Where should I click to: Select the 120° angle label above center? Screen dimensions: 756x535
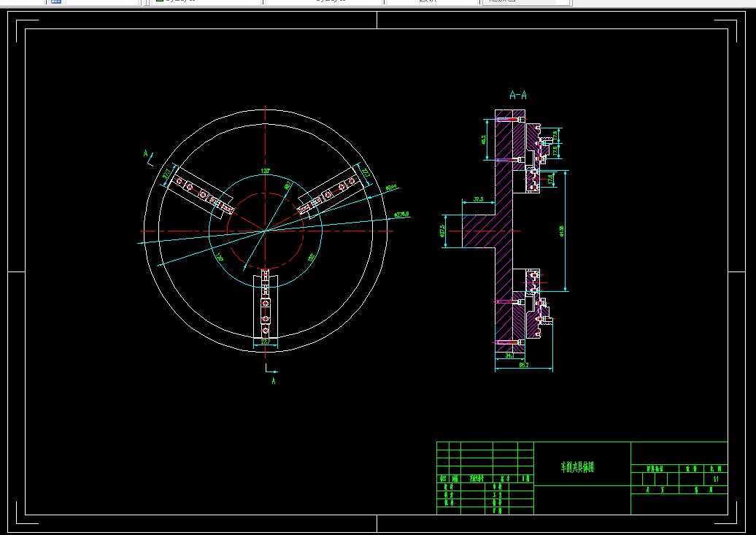pyautogui.click(x=265, y=172)
